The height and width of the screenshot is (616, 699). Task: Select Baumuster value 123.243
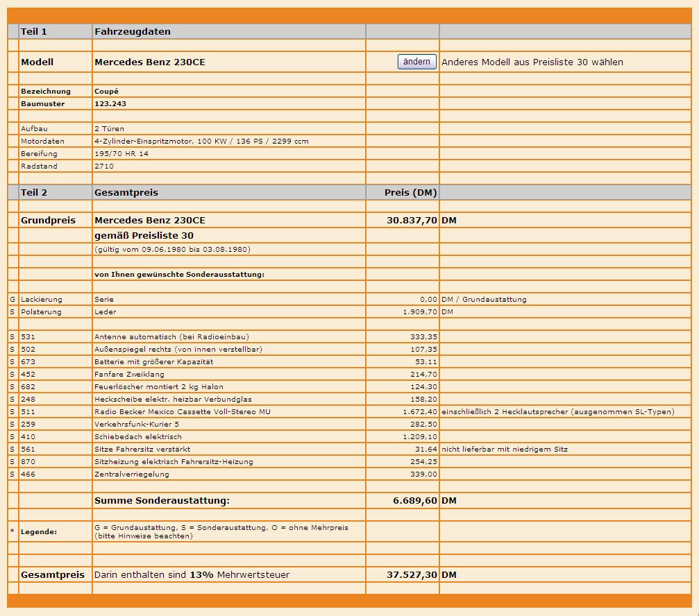(110, 104)
